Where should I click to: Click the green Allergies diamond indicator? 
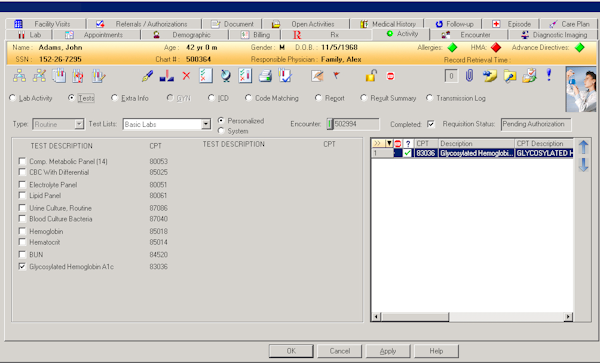click(453, 48)
